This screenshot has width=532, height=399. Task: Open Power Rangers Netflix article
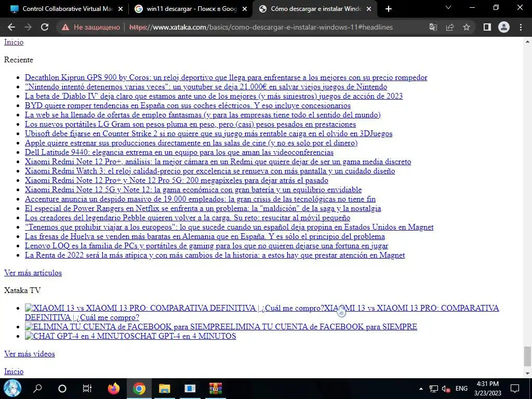(203, 208)
